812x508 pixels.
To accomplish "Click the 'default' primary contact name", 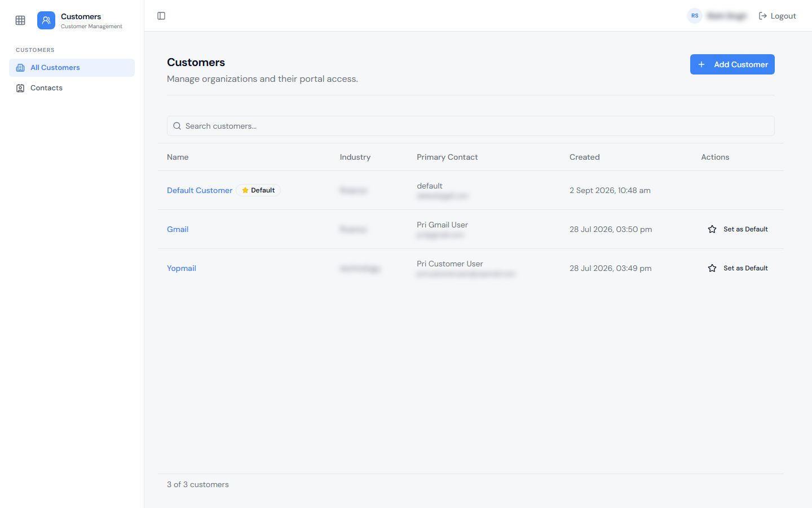I will pyautogui.click(x=430, y=186).
